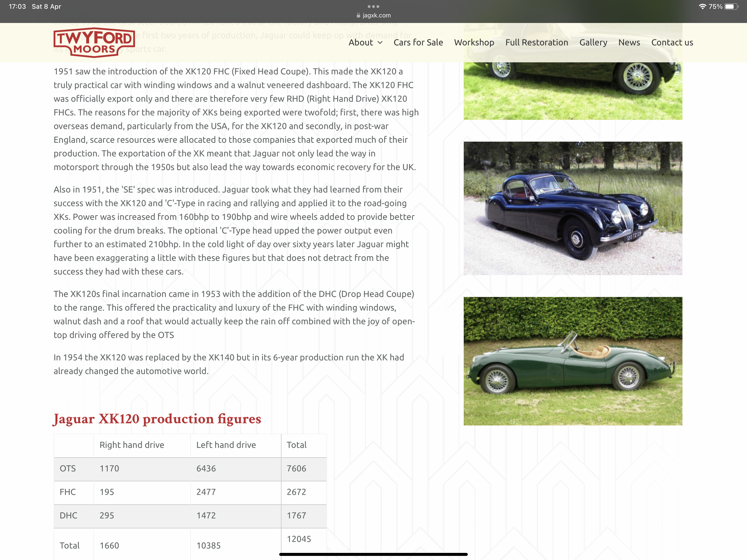Tap the clock in status bar

click(17, 6)
